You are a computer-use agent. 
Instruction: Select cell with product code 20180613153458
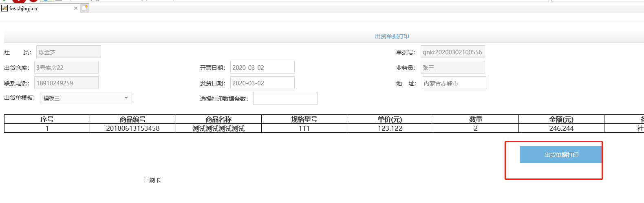[133, 128]
